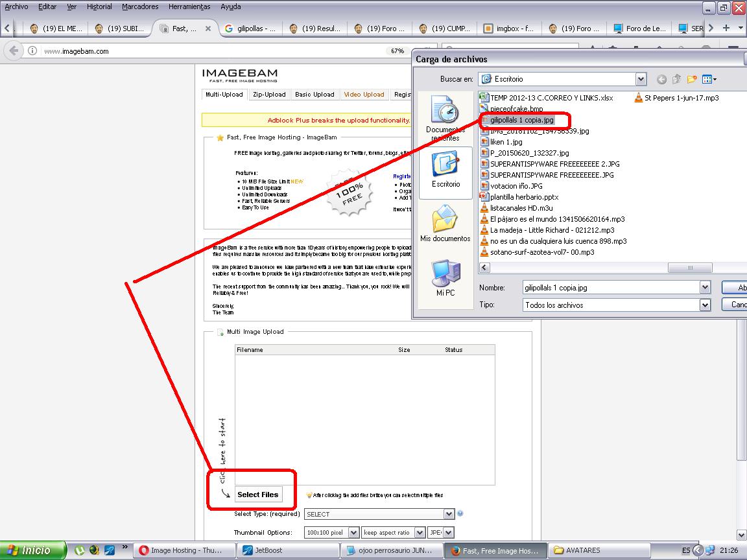The image size is (747, 560).
Task: Select the file St Pepers 1-jun-17.mp3
Action: [676, 98]
